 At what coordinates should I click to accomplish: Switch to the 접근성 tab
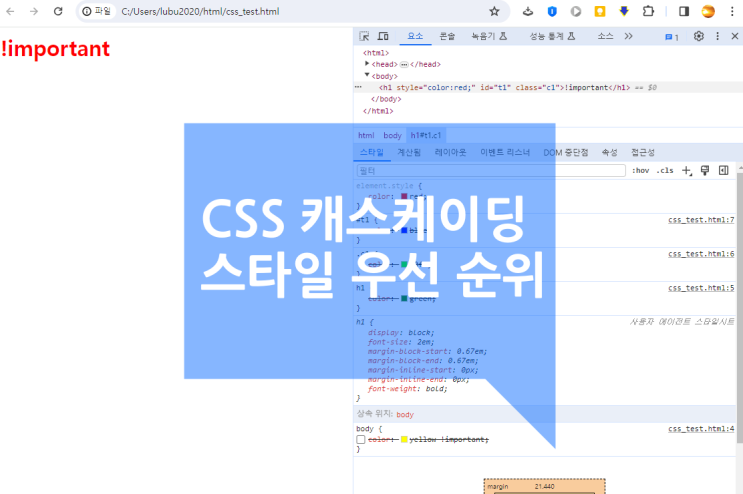[643, 153]
